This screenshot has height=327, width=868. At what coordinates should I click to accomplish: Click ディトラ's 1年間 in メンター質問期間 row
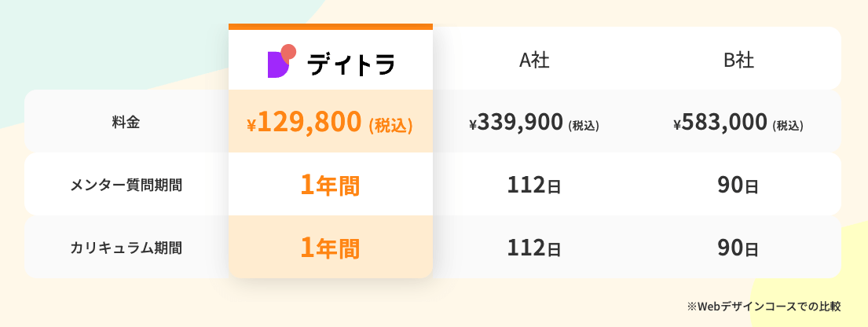tap(330, 186)
